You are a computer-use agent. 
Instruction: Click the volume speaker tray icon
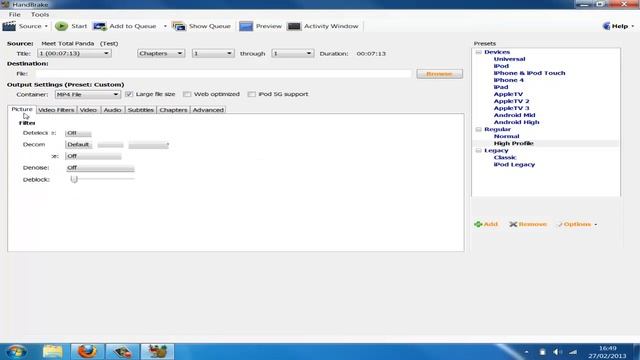(557, 352)
